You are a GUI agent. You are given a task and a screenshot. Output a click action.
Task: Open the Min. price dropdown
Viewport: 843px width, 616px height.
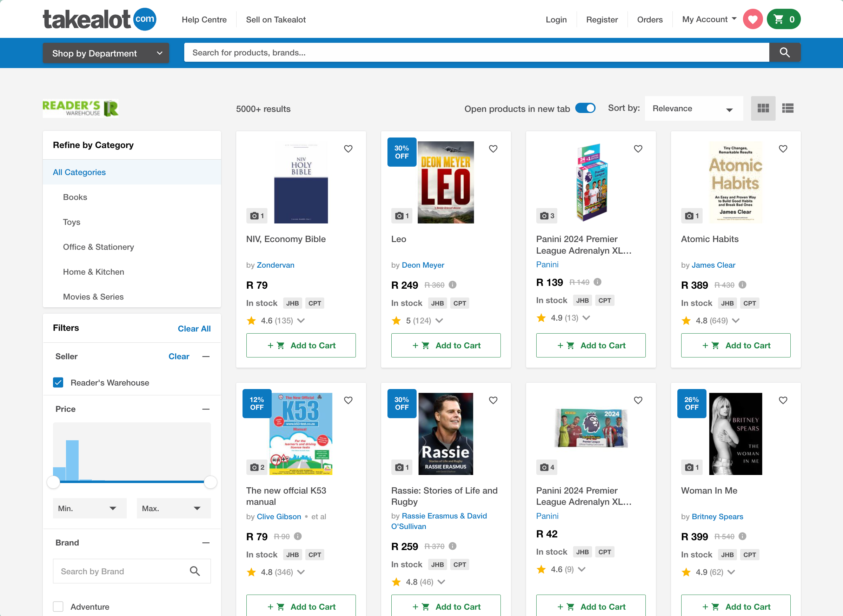[x=89, y=508]
